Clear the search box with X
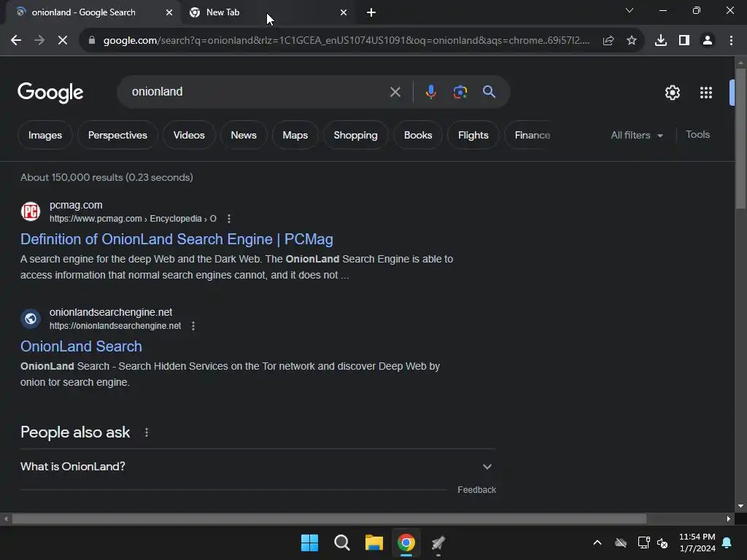 395,92
